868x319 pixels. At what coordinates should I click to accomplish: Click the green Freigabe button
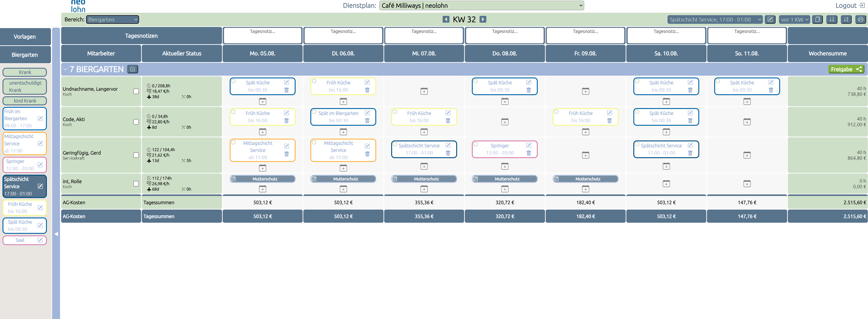pos(846,69)
